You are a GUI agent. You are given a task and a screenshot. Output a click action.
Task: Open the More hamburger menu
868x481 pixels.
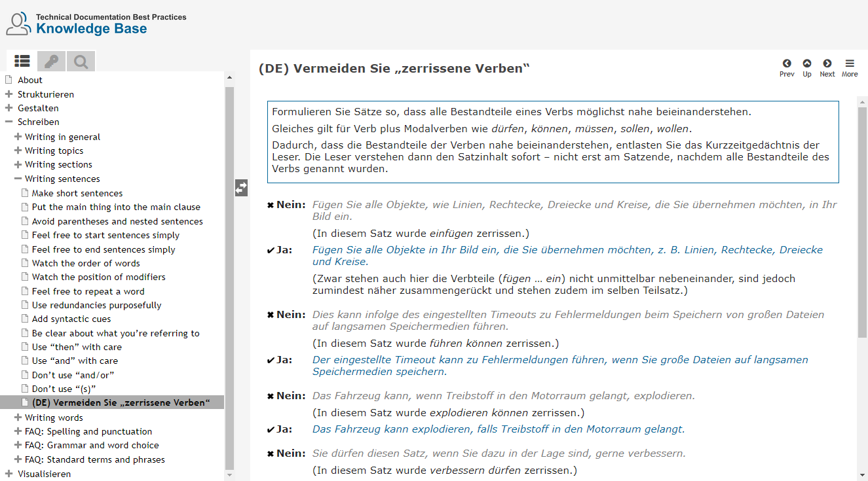[850, 68]
